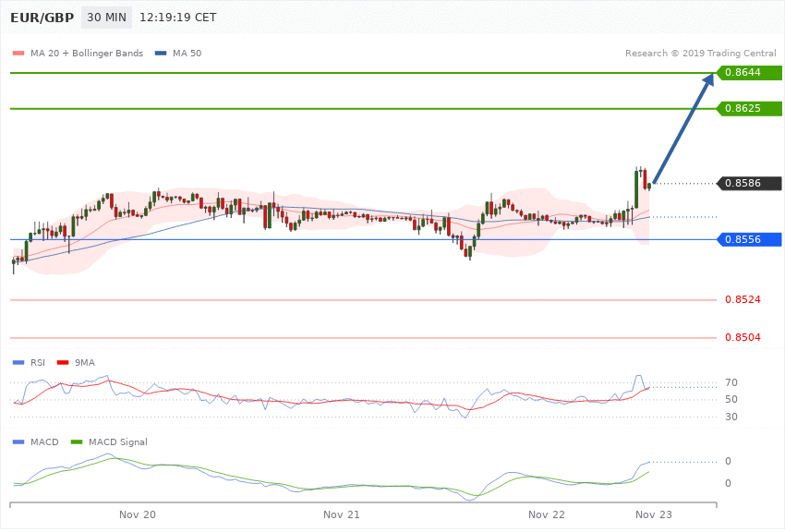Click the blue RSI legend swatch

click(18, 362)
